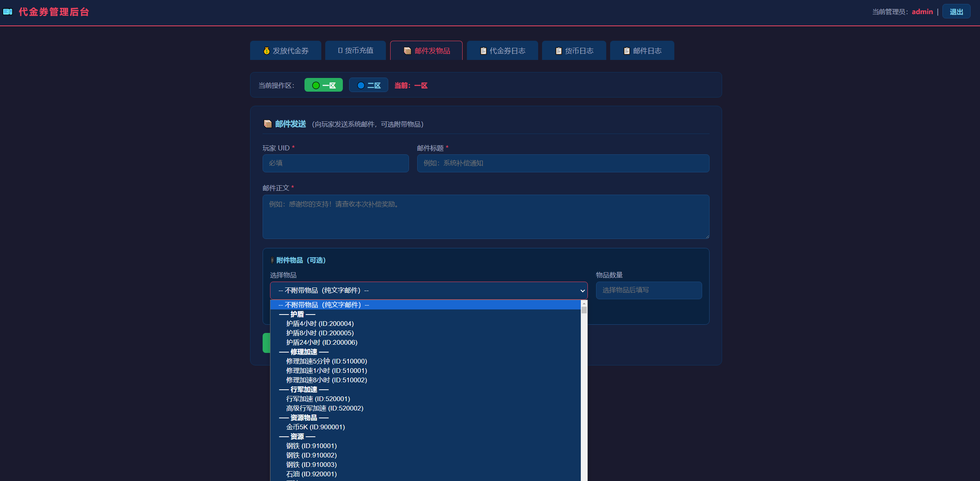Click the package icon beside 邮件发送 heading
The width and height of the screenshot is (980, 481).
click(x=268, y=124)
